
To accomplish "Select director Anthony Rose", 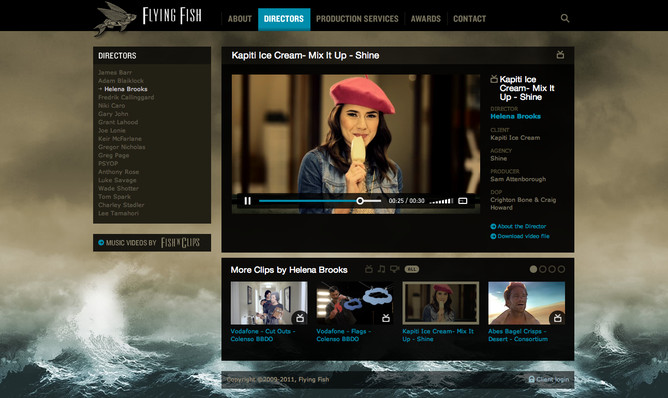I will click(118, 172).
